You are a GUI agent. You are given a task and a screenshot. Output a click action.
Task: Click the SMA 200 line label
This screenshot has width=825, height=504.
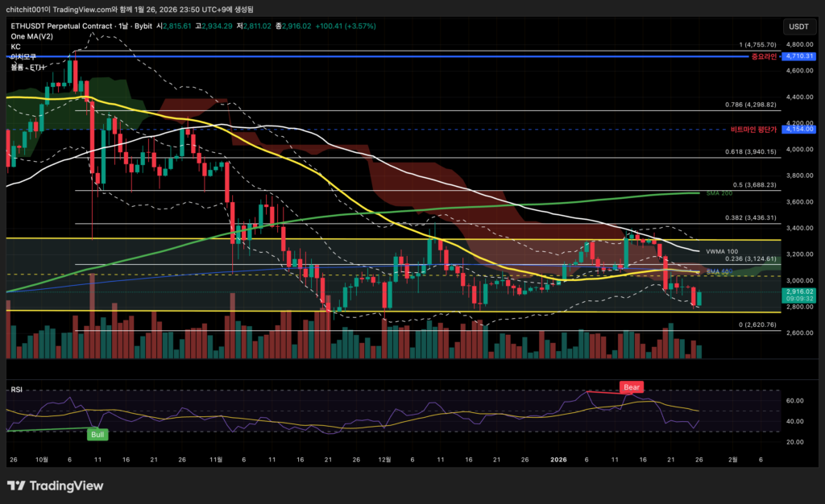[719, 193]
